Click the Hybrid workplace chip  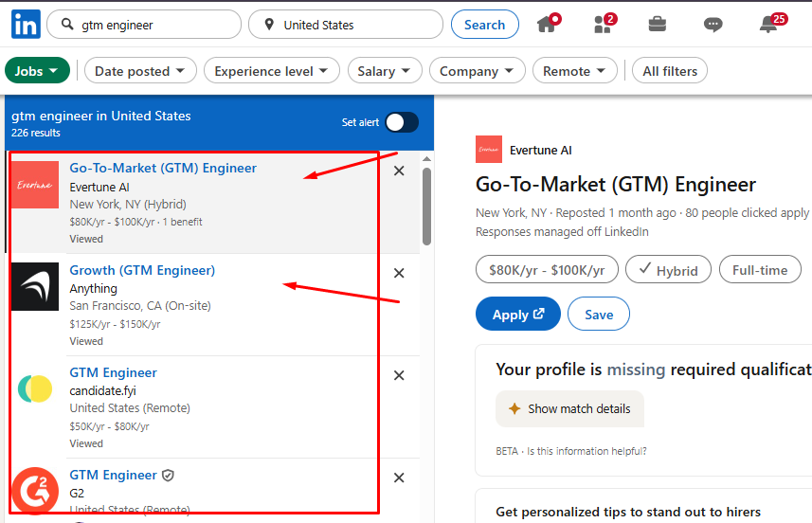668,270
